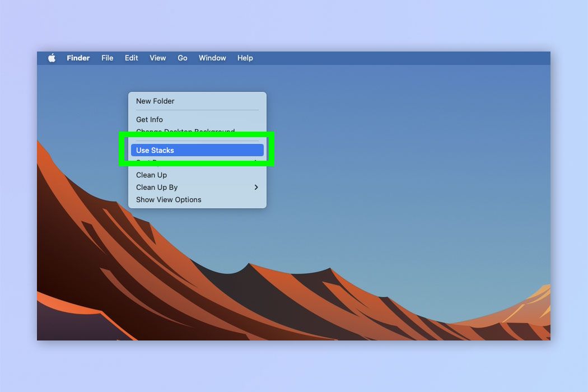The image size is (588, 392).
Task: Select Clean Up from the menu
Action: point(151,175)
